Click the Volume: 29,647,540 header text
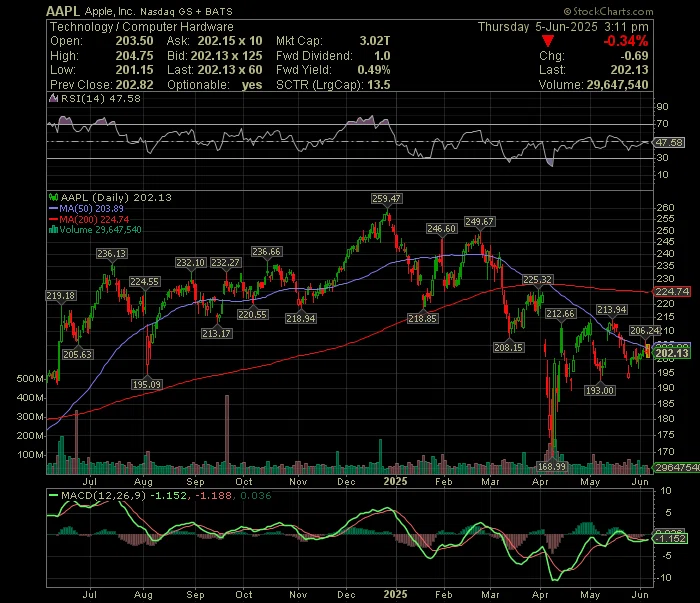The width and height of the screenshot is (700, 603). click(593, 85)
